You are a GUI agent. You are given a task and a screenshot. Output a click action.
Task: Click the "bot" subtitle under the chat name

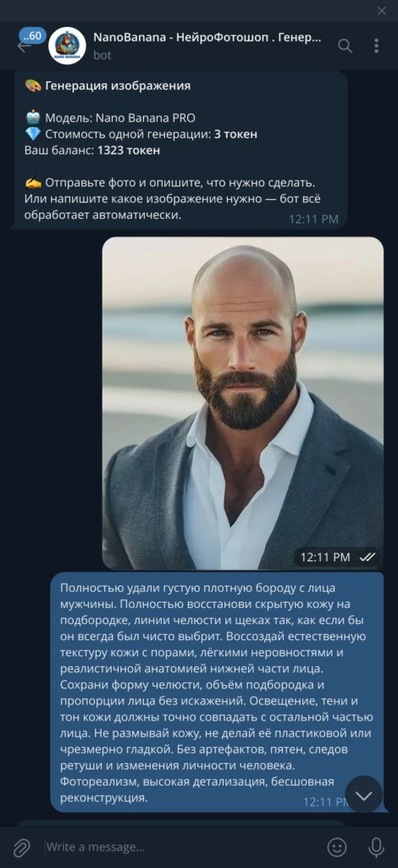point(102,55)
